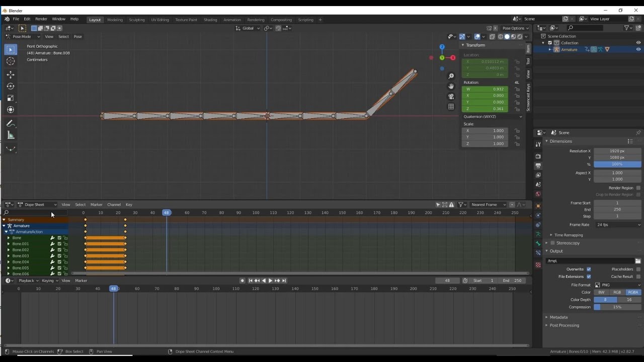Select the Move tool
This screenshot has height=362, width=644.
tap(11, 74)
